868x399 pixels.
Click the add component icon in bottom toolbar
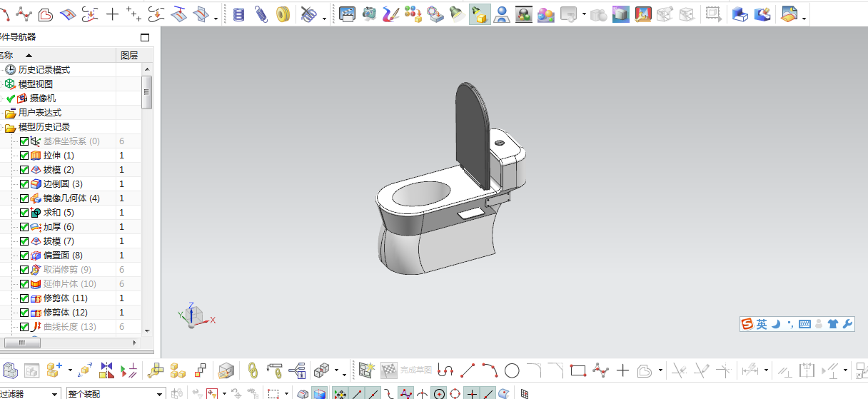[x=54, y=370]
